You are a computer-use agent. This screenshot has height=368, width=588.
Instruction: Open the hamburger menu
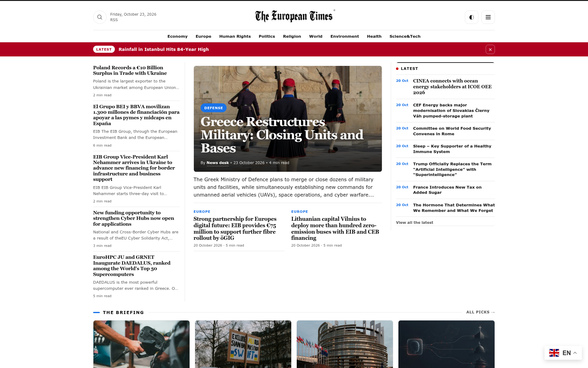tap(488, 17)
